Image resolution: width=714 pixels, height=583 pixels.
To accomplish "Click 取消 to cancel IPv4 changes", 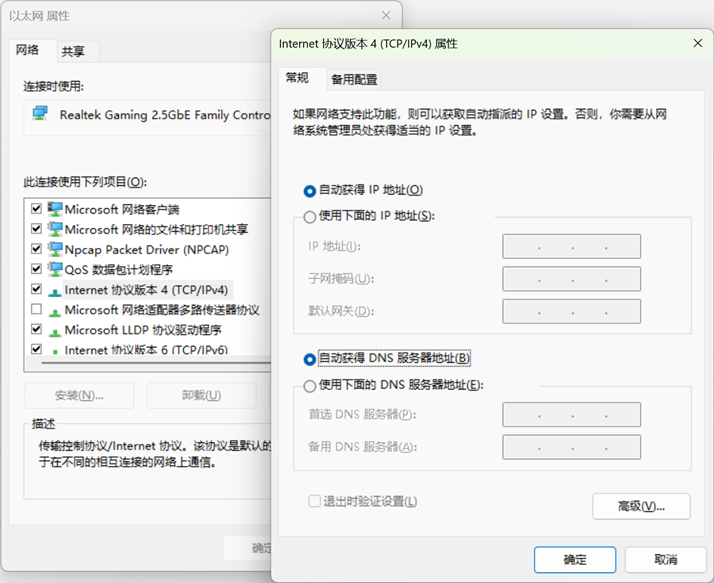I will click(x=665, y=559).
